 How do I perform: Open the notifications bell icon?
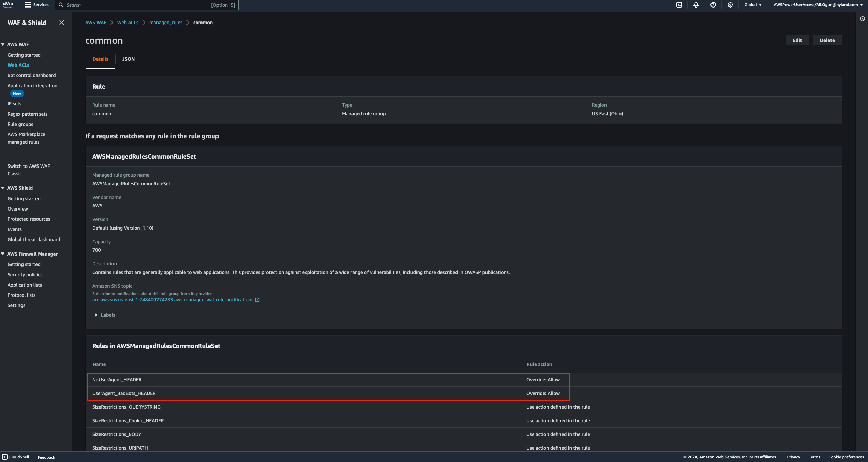click(696, 5)
